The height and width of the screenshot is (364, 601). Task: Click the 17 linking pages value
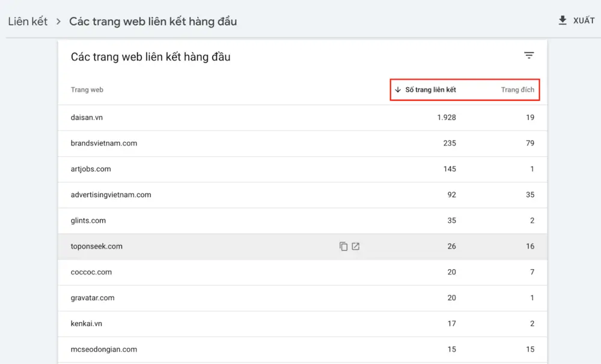coord(452,323)
